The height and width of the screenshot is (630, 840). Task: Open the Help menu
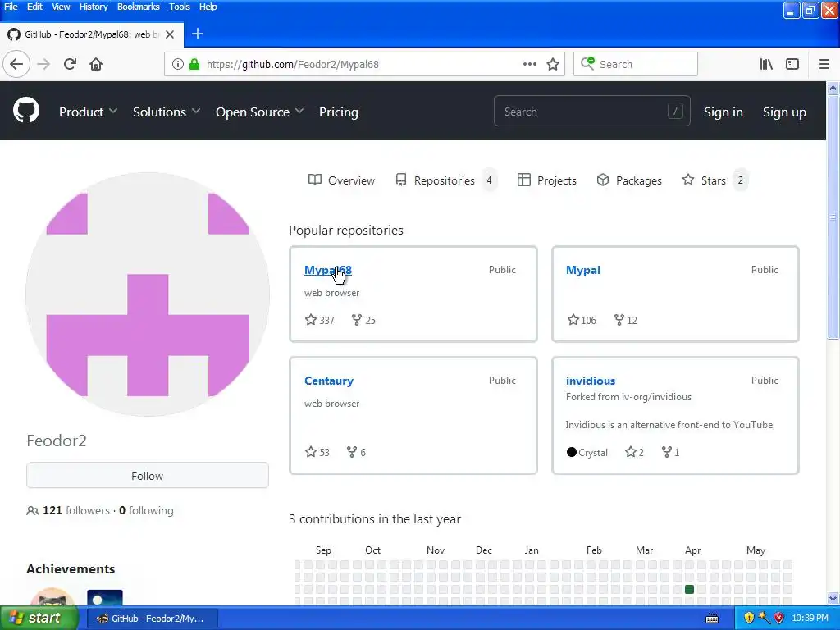coord(208,7)
